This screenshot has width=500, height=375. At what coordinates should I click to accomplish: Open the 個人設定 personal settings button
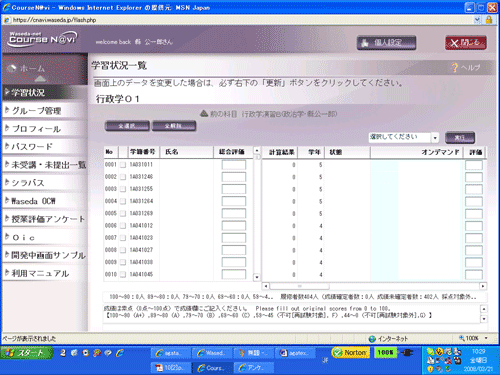click(386, 43)
